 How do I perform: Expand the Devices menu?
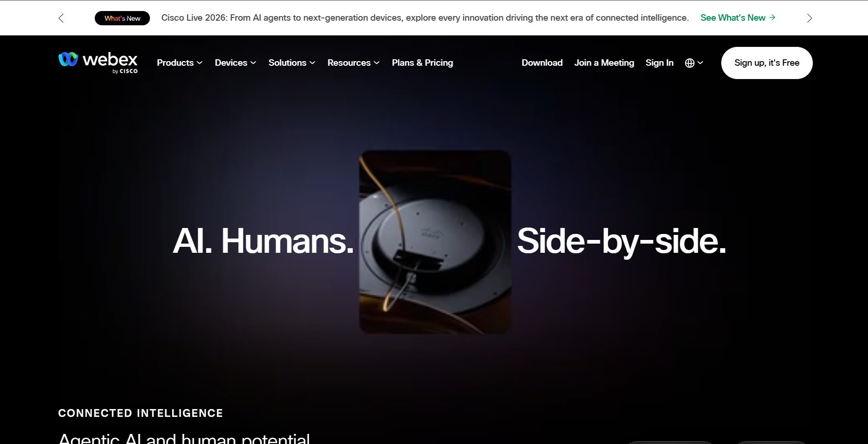(236, 63)
